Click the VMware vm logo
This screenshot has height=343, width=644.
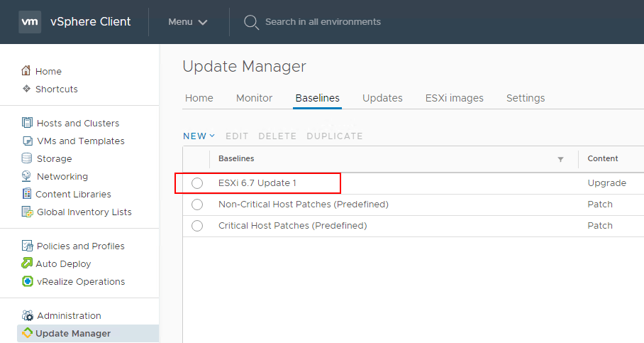(x=30, y=22)
